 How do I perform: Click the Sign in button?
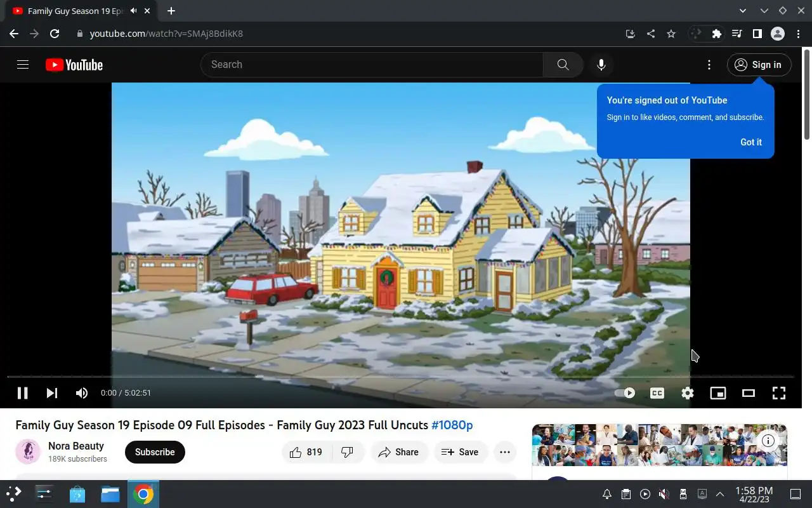759,65
